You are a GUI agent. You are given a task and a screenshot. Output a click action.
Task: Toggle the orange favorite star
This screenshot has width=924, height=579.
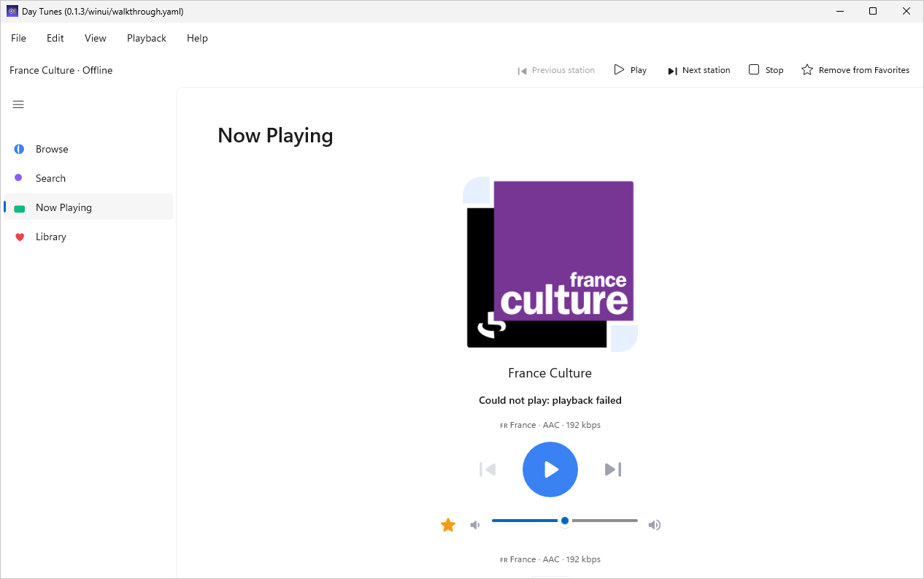point(448,525)
